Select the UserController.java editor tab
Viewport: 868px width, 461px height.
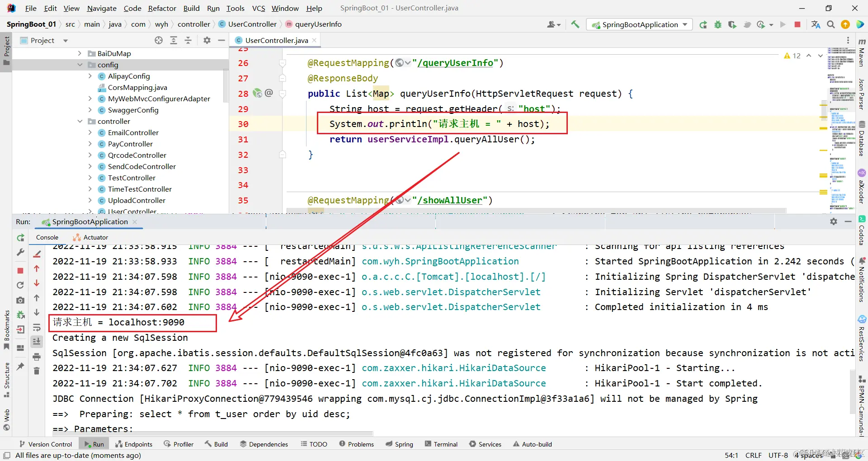tap(276, 40)
